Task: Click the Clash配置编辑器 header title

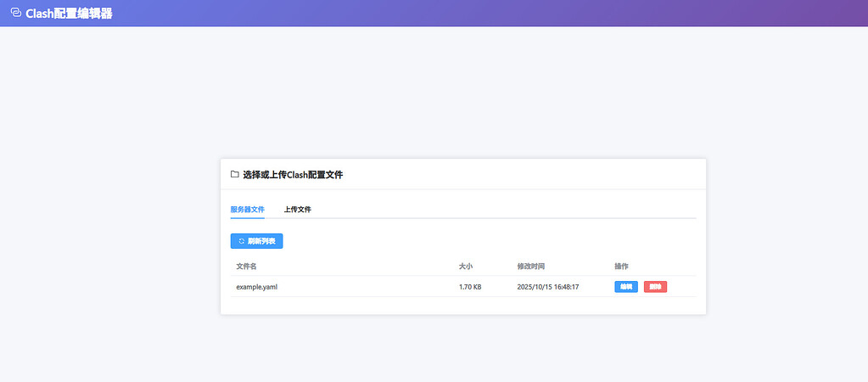Action: pyautogui.click(x=70, y=14)
